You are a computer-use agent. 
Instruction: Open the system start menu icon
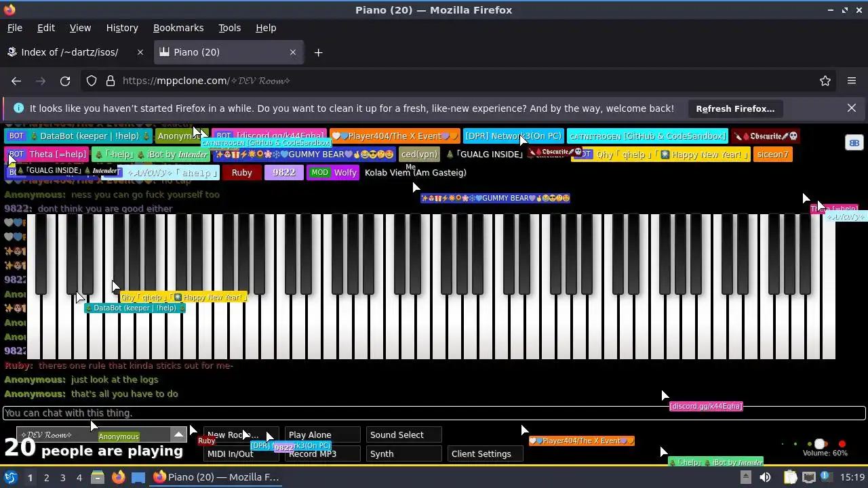[x=10, y=477]
